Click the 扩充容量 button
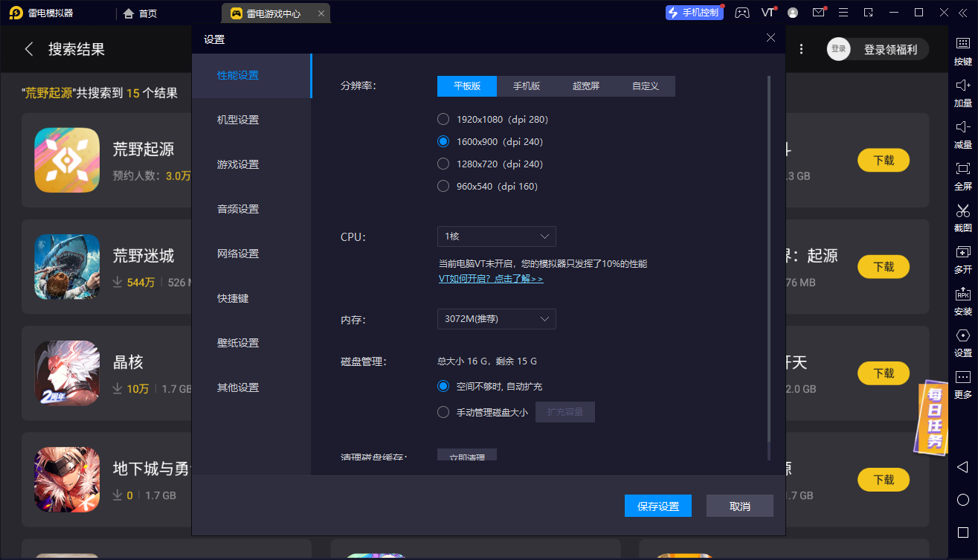978x560 pixels. click(565, 412)
